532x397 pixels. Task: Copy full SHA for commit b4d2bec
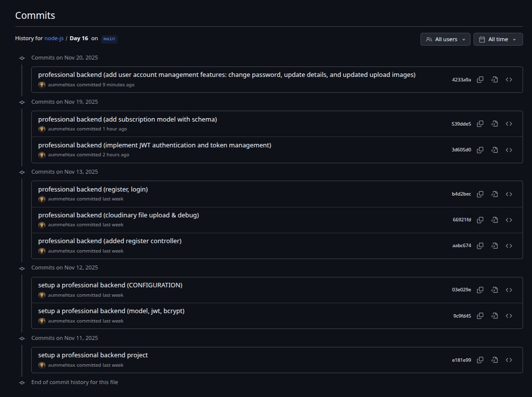[480, 194]
